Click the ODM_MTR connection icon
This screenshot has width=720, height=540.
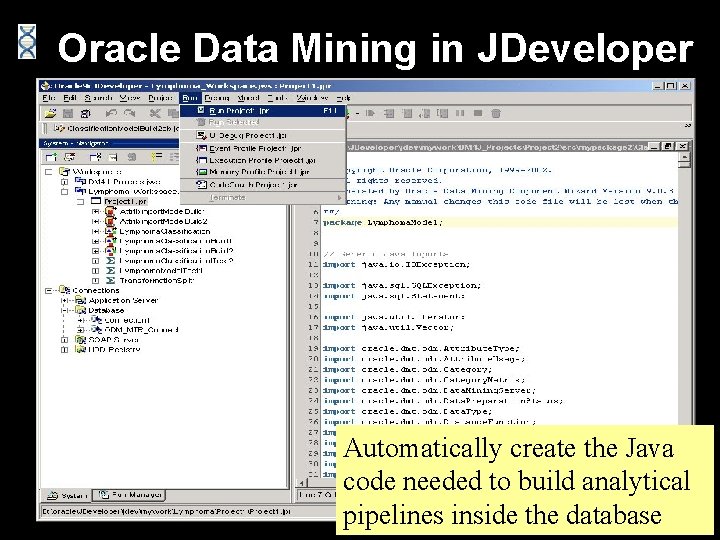96,330
